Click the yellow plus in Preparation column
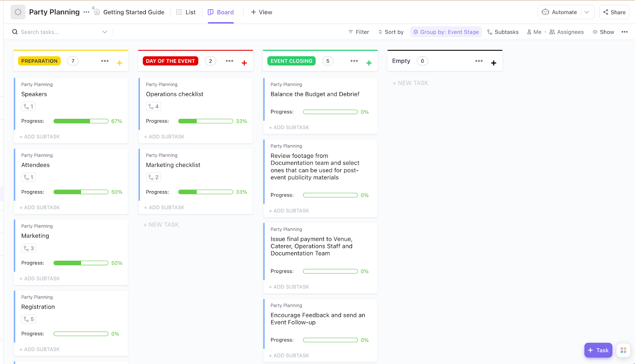The height and width of the screenshot is (364, 635). click(119, 63)
